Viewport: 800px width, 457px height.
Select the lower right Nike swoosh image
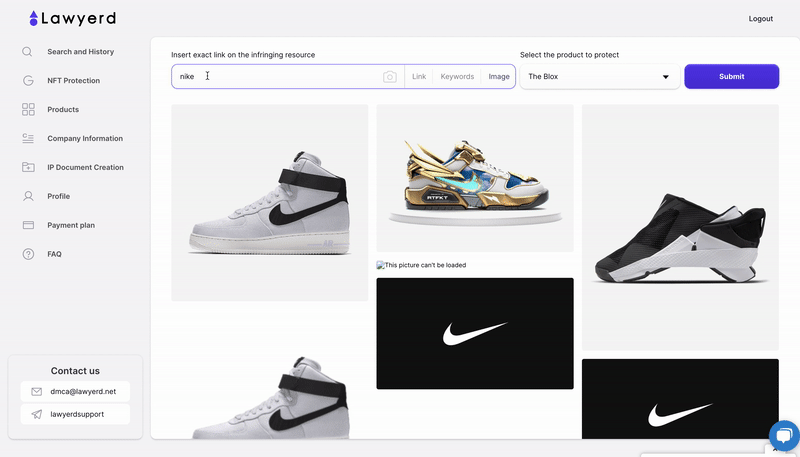[680, 399]
